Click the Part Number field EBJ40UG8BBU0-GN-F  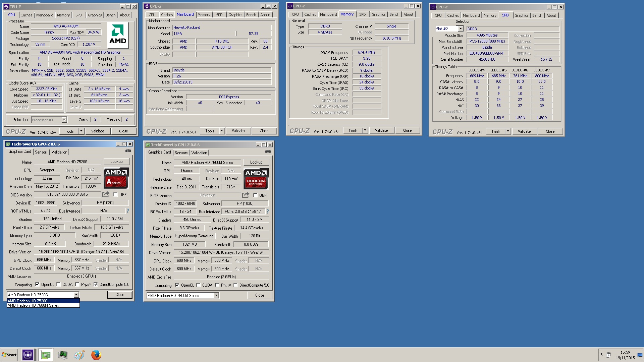(x=487, y=53)
